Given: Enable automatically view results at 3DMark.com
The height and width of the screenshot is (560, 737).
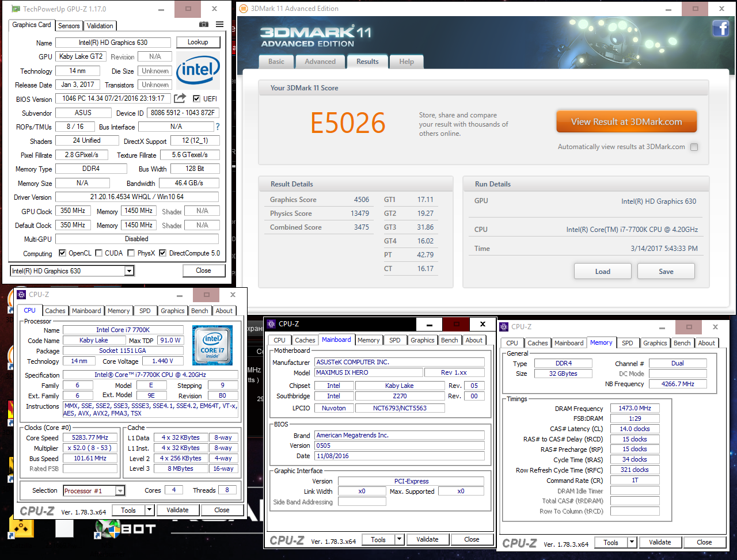Looking at the screenshot, I should click(x=694, y=147).
